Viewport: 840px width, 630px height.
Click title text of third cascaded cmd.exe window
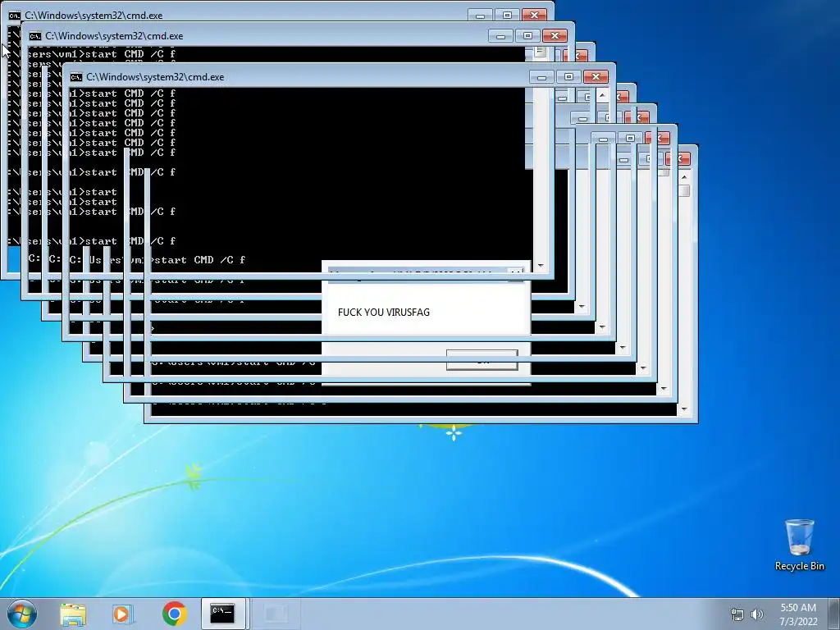(x=155, y=77)
